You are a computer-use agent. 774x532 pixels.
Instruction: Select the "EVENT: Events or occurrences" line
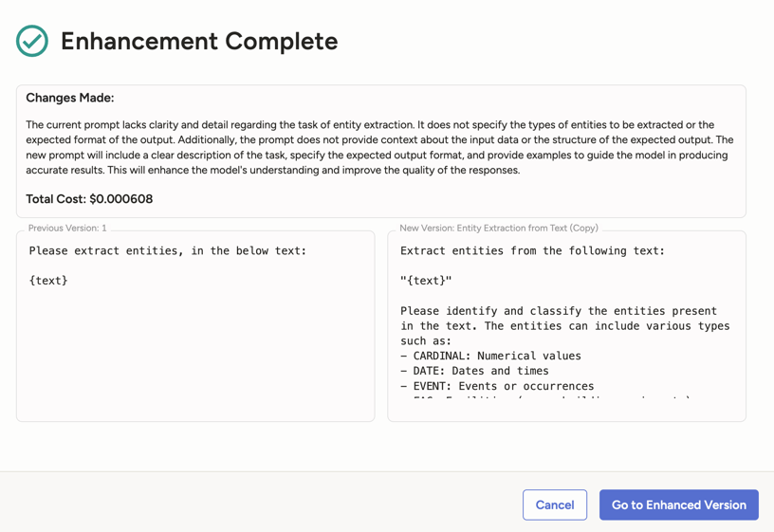pyautogui.click(x=497, y=386)
